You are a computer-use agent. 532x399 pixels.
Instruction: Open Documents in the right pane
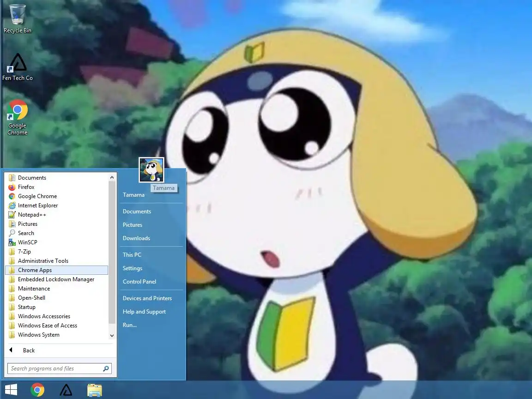tap(137, 212)
